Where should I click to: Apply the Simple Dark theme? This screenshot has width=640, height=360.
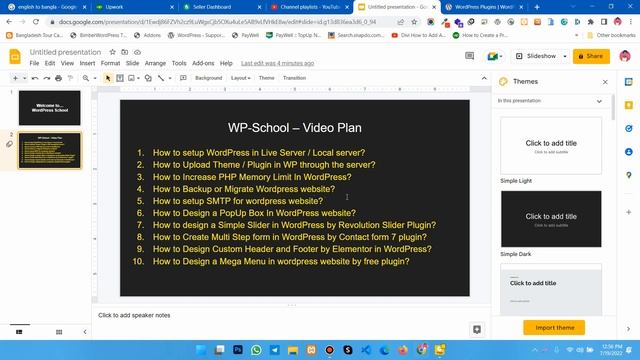click(x=551, y=219)
